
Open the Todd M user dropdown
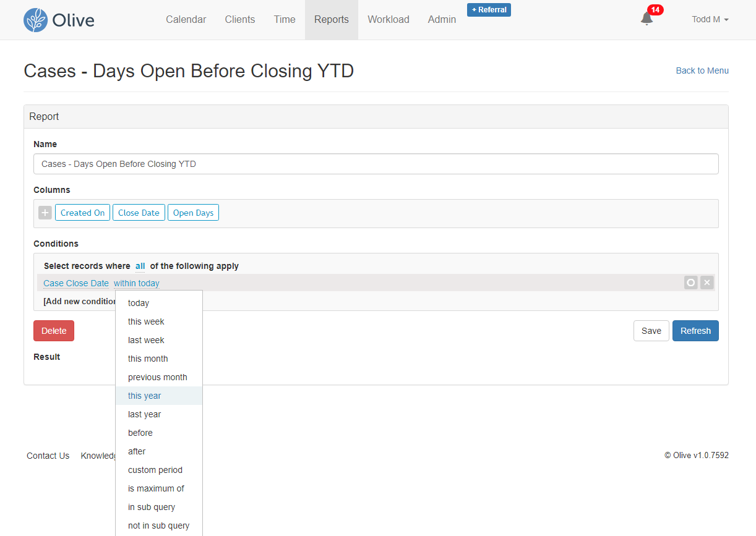click(x=709, y=19)
